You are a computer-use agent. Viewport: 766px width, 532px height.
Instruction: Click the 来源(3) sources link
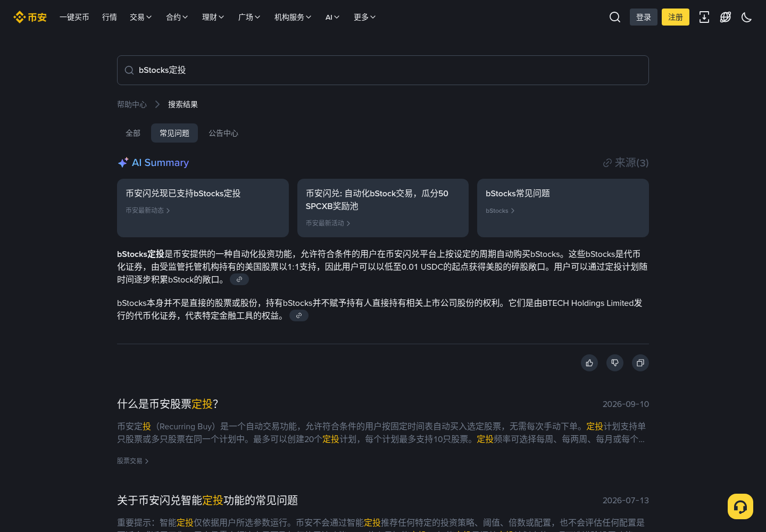tap(626, 163)
